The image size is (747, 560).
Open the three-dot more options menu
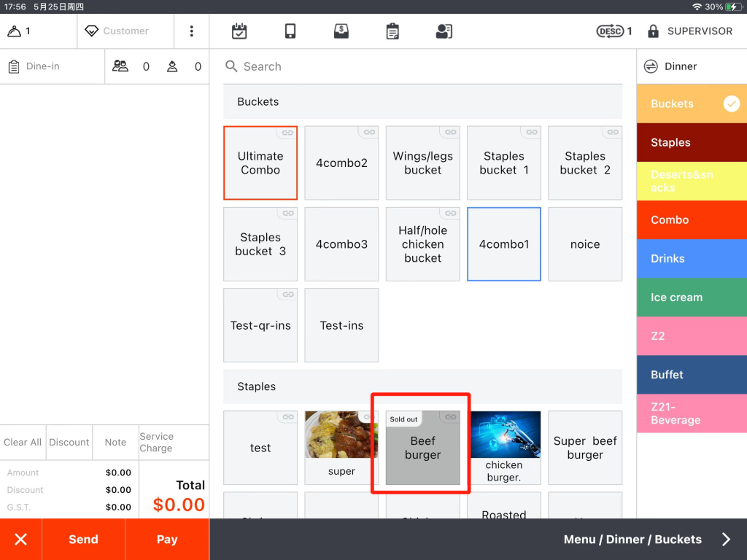192,31
